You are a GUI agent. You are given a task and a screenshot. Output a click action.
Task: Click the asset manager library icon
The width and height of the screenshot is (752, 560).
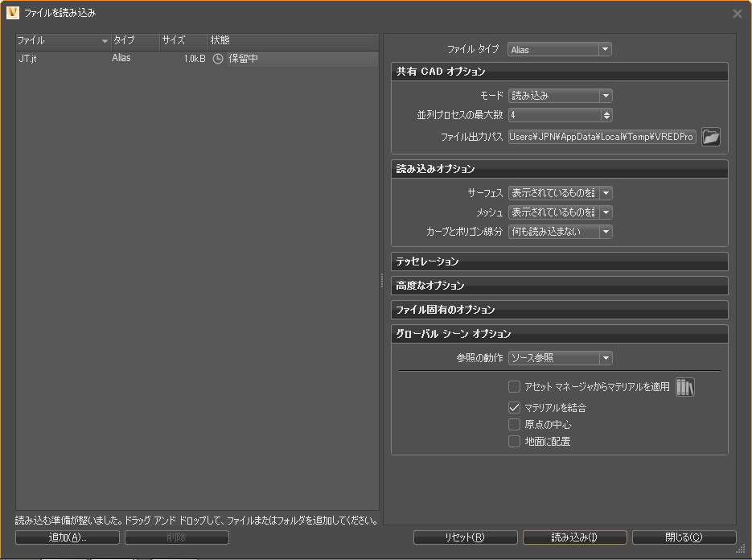tap(684, 387)
